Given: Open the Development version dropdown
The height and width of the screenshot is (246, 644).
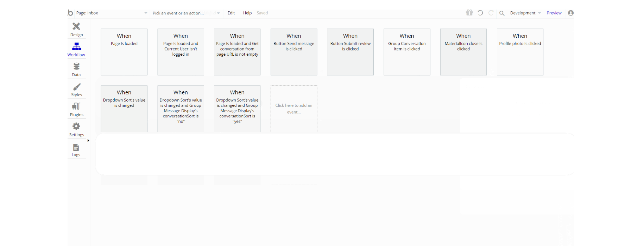Looking at the screenshot, I should tap(525, 13).
